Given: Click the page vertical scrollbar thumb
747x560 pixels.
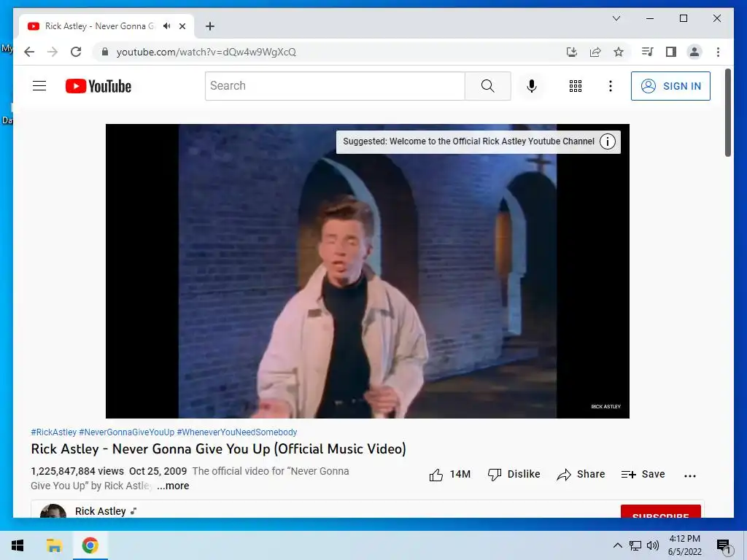Looking at the screenshot, I should point(727,113).
